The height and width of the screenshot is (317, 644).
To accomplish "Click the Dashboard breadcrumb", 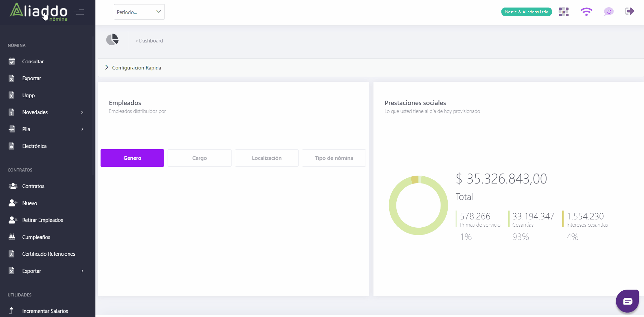I will pyautogui.click(x=151, y=41).
